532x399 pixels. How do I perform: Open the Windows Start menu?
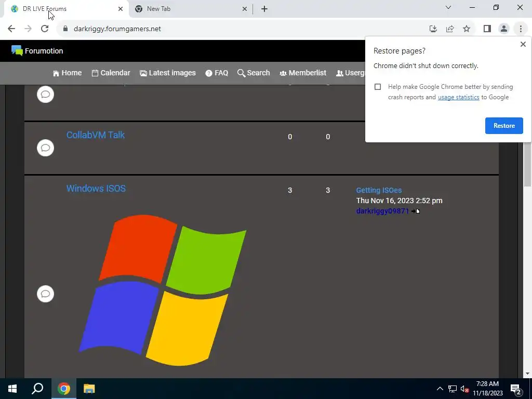click(12, 389)
